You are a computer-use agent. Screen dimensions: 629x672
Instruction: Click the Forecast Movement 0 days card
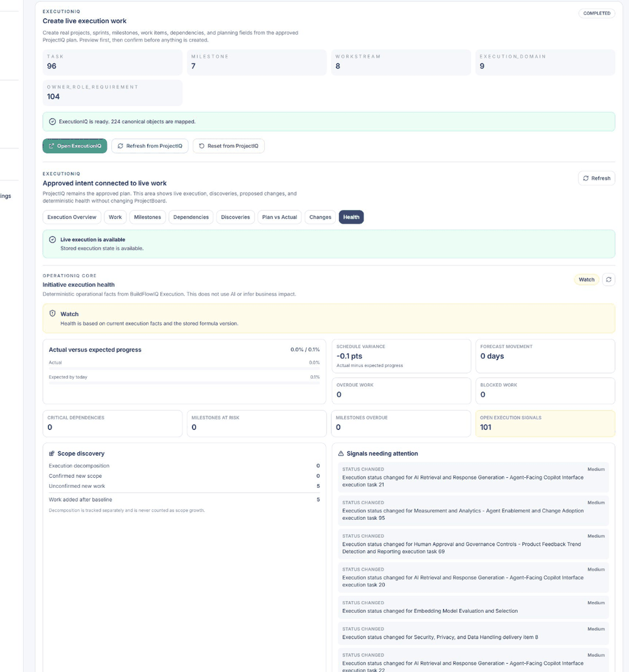(545, 356)
